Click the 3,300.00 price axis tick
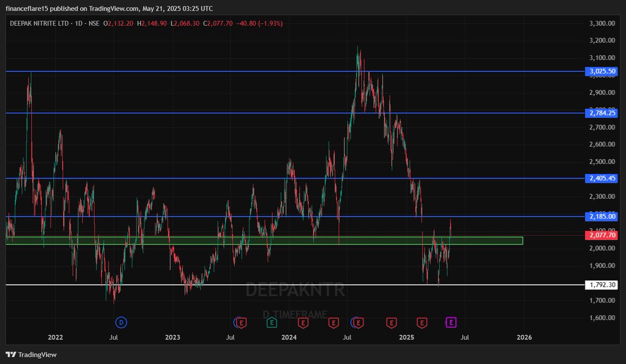The image size is (626, 364). pos(602,23)
